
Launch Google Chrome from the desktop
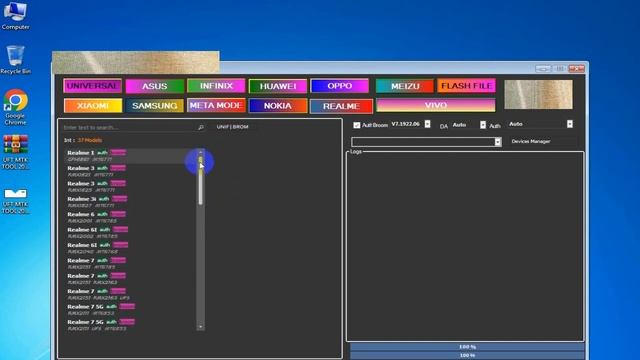(x=15, y=107)
